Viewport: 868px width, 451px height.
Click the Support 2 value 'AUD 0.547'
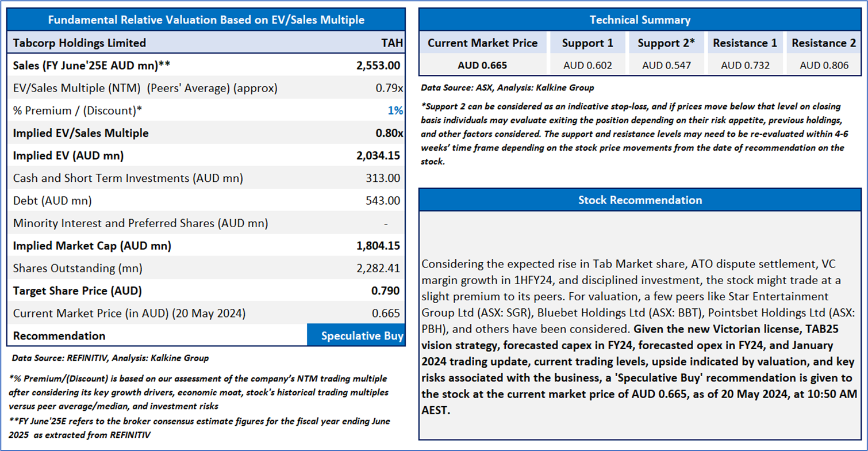pyautogui.click(x=667, y=65)
